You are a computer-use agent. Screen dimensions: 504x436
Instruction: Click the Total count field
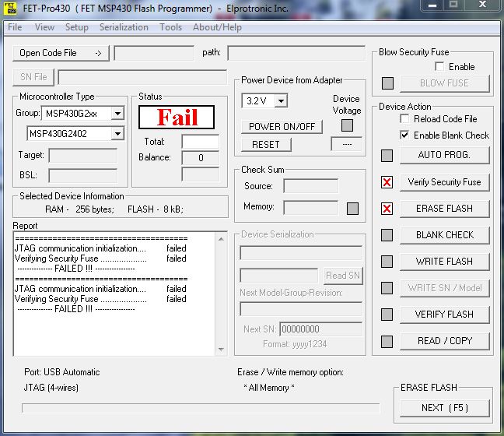pyautogui.click(x=200, y=142)
